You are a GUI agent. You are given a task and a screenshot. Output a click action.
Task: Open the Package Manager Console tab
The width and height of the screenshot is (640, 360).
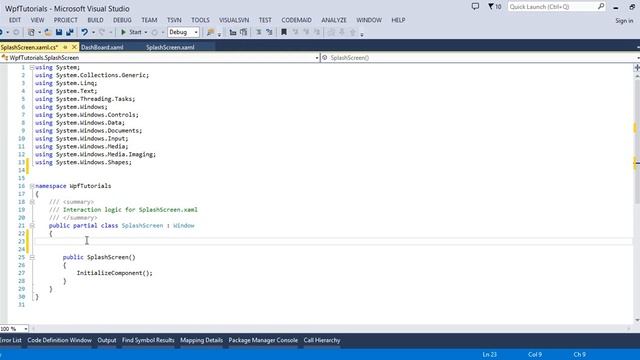[263, 340]
